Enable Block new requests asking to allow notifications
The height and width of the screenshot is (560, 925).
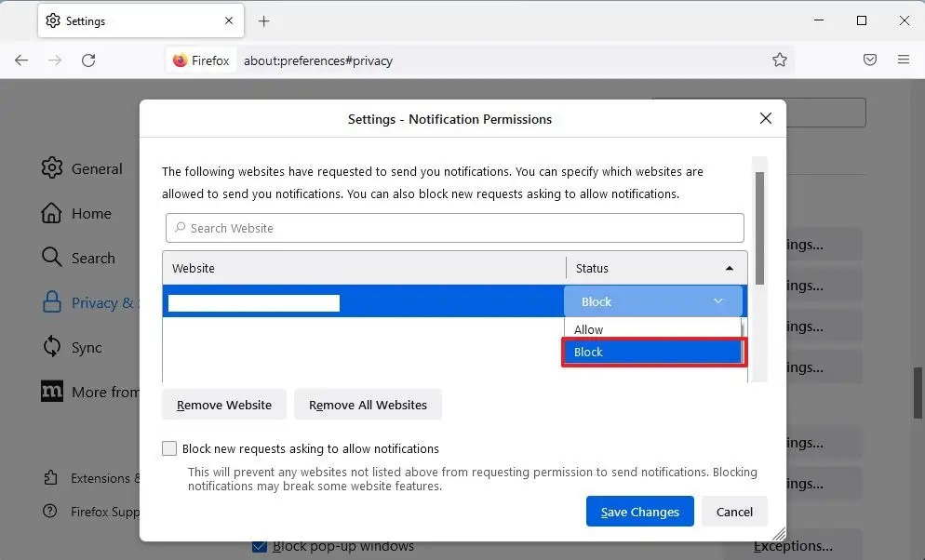coord(169,448)
